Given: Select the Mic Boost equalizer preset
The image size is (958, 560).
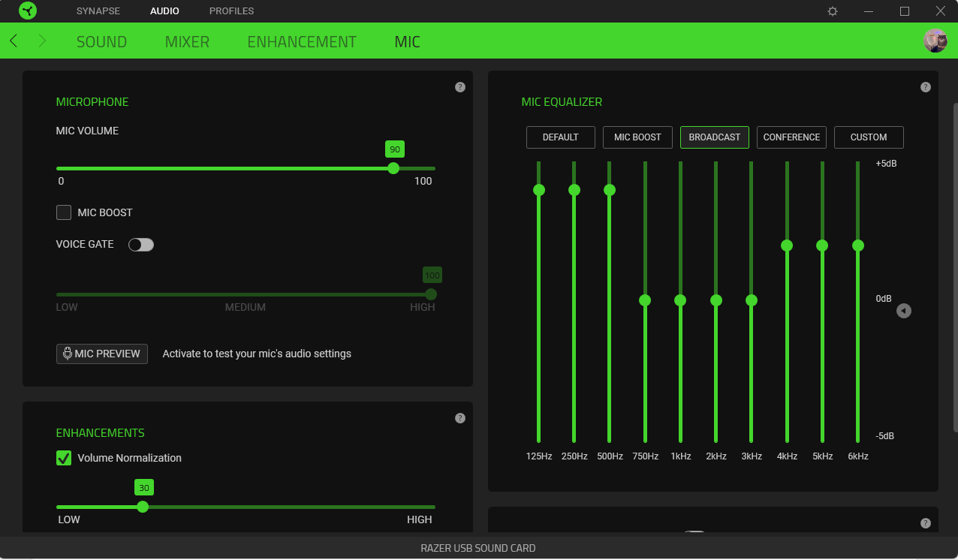Looking at the screenshot, I should pyautogui.click(x=637, y=137).
